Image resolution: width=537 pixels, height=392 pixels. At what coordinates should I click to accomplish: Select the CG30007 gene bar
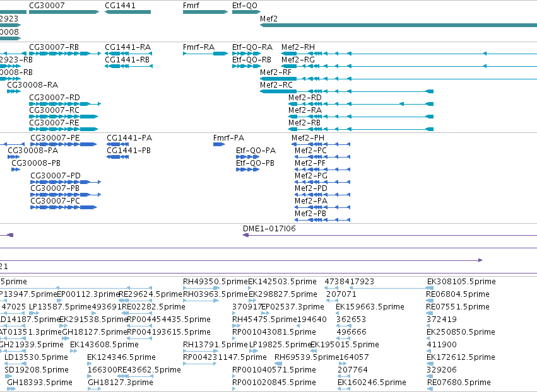64,12
